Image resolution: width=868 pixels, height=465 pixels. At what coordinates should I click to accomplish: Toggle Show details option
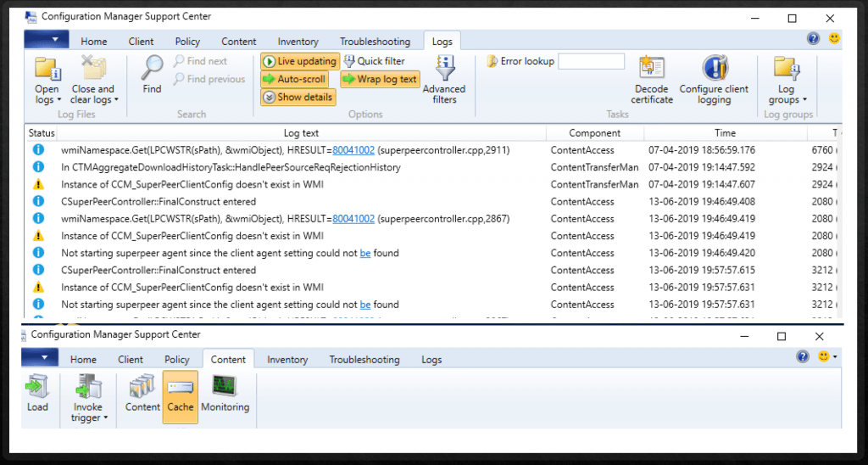pyautogui.click(x=298, y=98)
